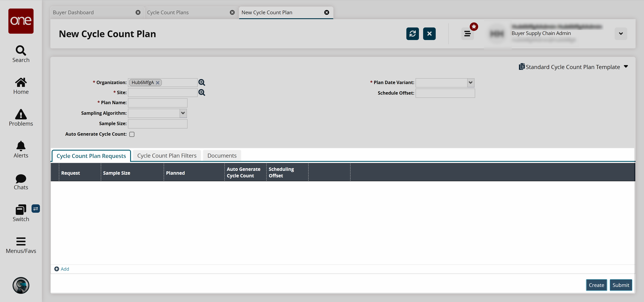This screenshot has height=302, width=644.
Task: Open the Search sidebar icon
Action: click(x=21, y=54)
